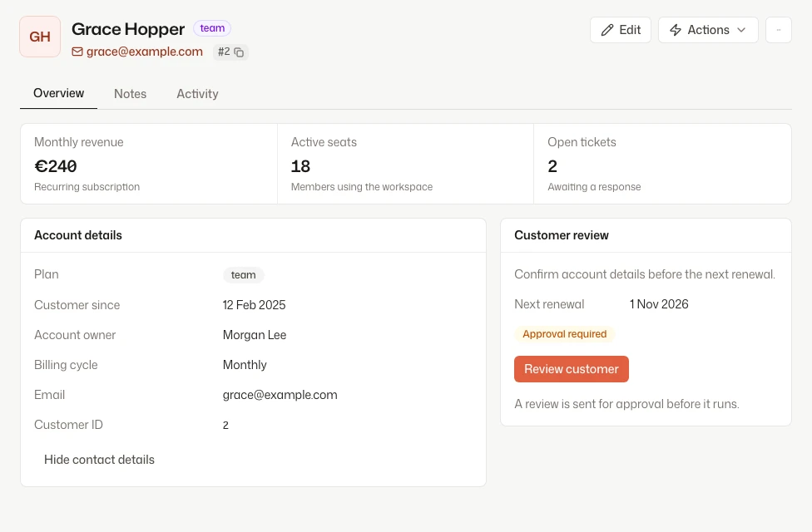Viewport: 812px width, 532px height.
Task: Click the GH avatar thumbnail
Action: [40, 37]
